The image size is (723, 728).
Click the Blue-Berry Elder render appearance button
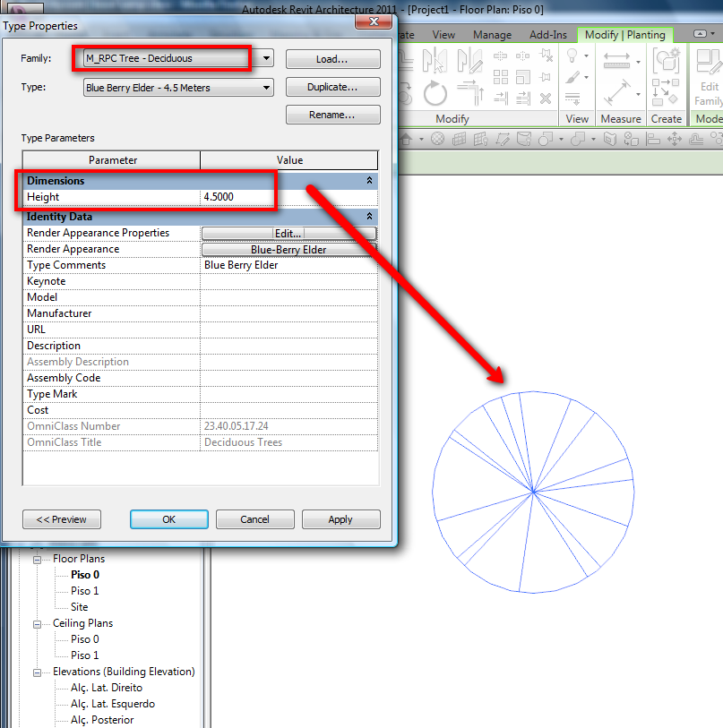tap(288, 249)
